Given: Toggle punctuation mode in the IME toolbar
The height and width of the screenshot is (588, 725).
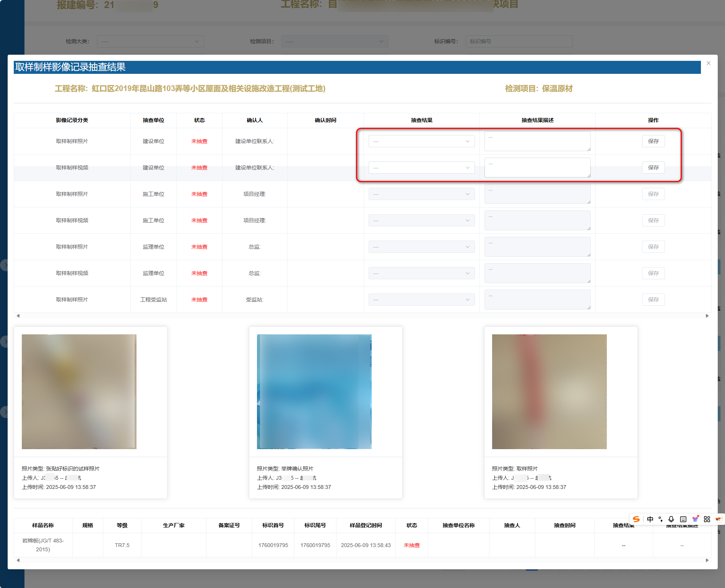Looking at the screenshot, I should (x=660, y=519).
